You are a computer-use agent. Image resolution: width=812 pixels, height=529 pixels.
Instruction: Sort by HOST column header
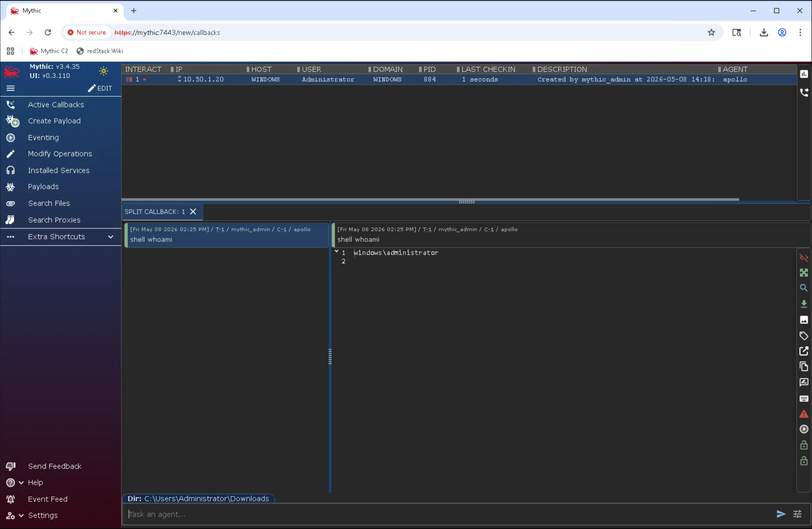point(261,69)
